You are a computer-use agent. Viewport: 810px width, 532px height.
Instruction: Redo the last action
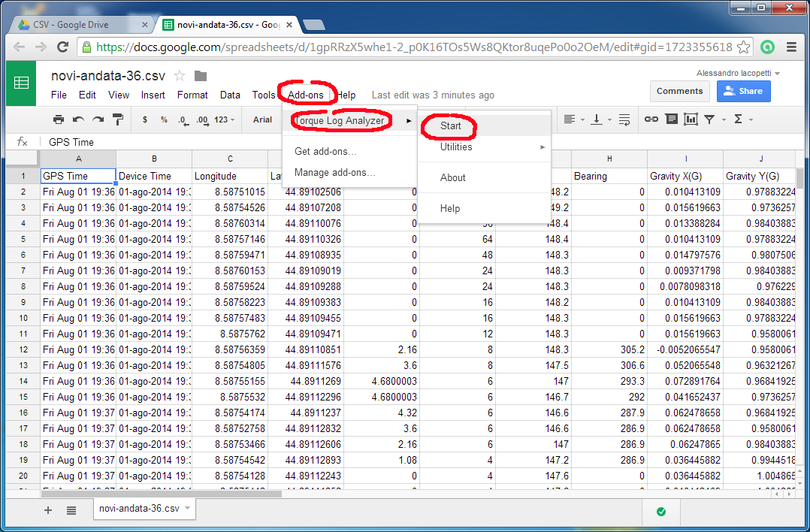click(96, 119)
